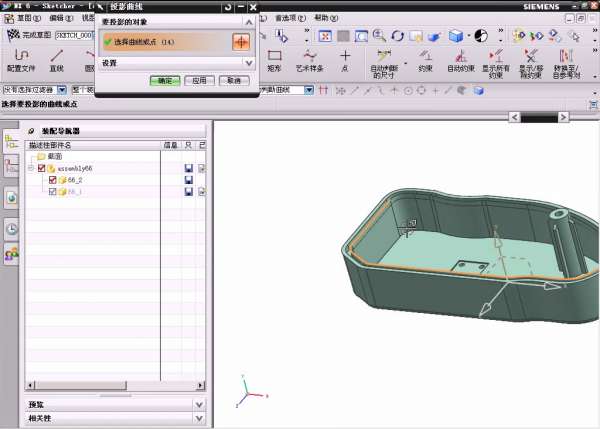Open the Auto Constrain (自动约束) tool
This screenshot has width=600, height=429.
(x=460, y=59)
